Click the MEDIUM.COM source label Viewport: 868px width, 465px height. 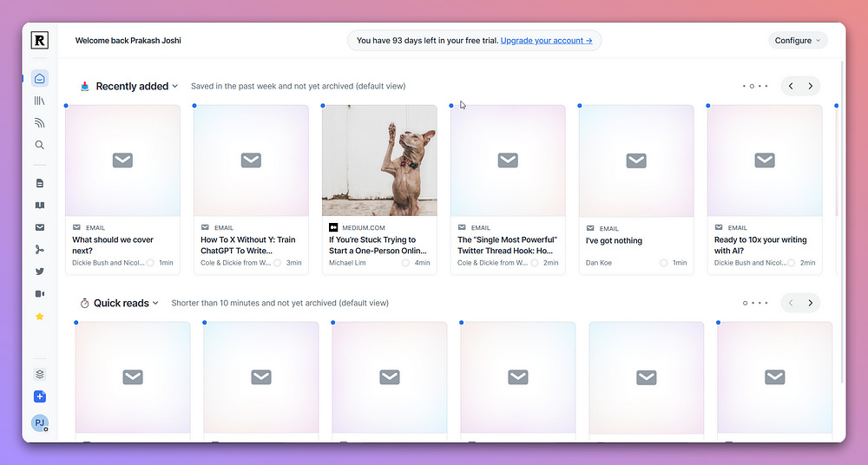pos(363,227)
